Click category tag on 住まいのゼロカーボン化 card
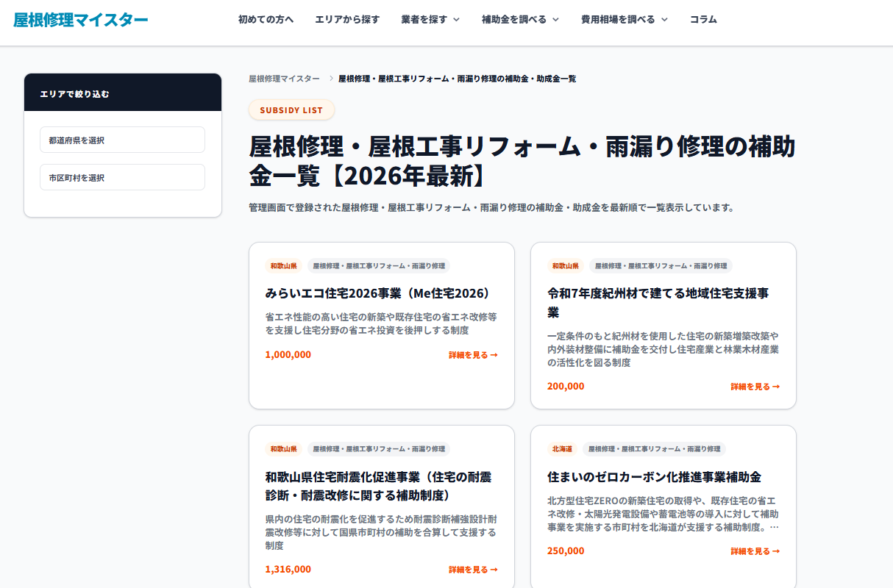 (x=654, y=449)
